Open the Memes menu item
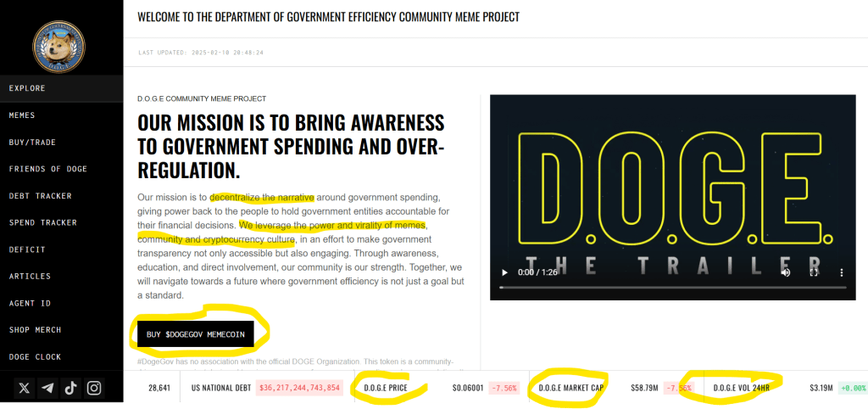The image size is (868, 409). point(22,115)
